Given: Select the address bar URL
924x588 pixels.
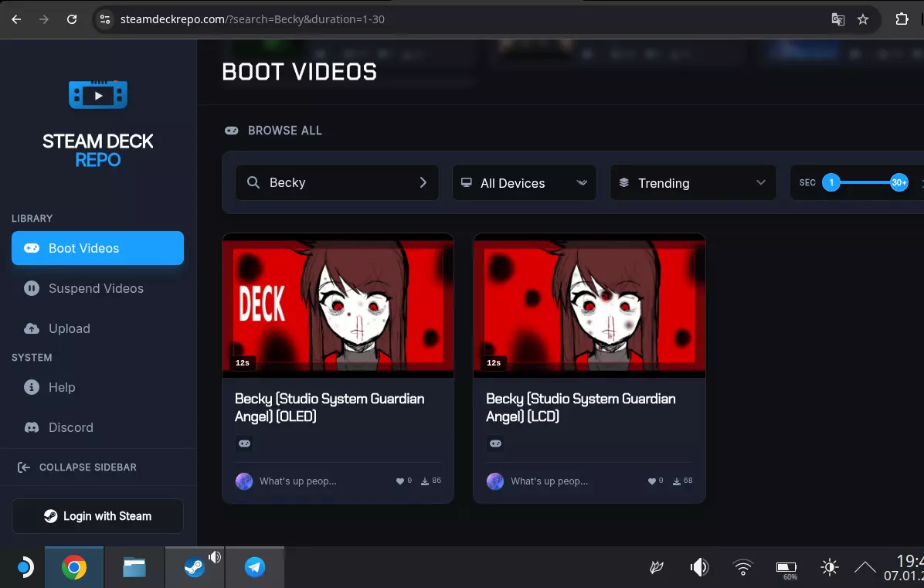Looking at the screenshot, I should point(252,19).
